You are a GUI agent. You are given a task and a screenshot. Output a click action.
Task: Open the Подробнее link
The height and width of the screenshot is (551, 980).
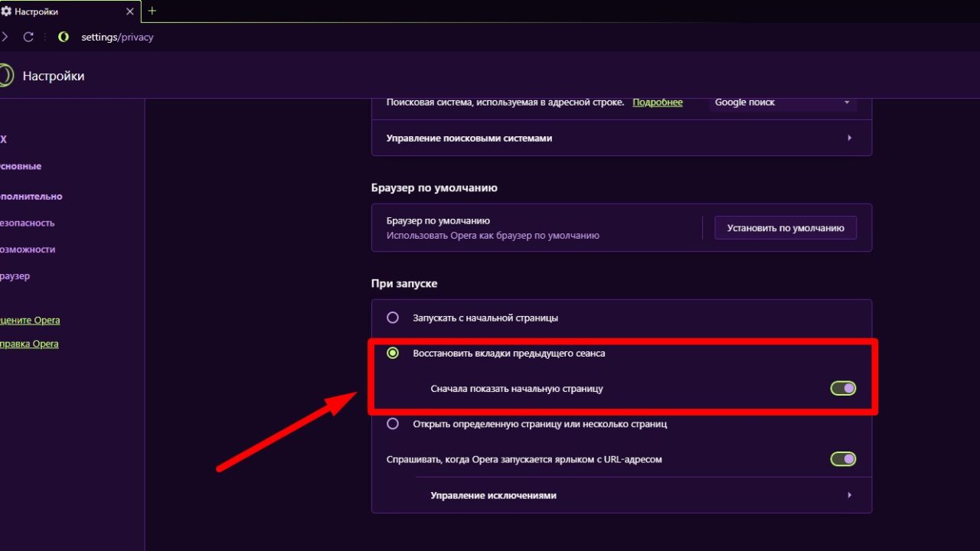pos(658,102)
